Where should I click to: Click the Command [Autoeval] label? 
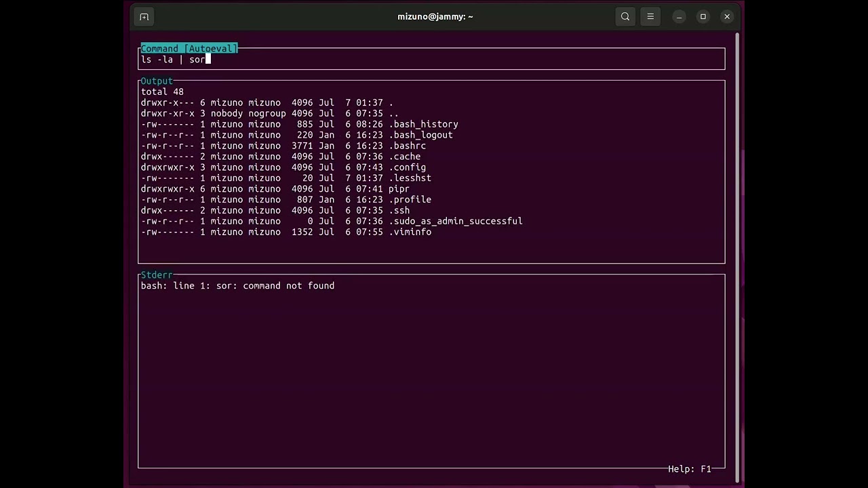[189, 49]
